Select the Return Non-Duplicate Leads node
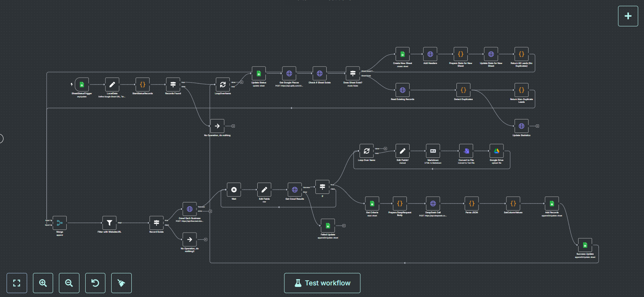The width and height of the screenshot is (644, 297). pyautogui.click(x=522, y=90)
